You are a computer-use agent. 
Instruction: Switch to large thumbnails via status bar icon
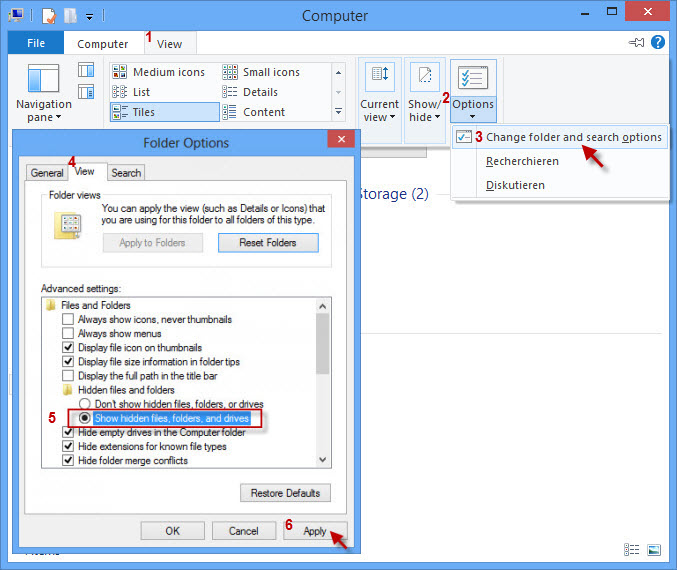coord(654,550)
